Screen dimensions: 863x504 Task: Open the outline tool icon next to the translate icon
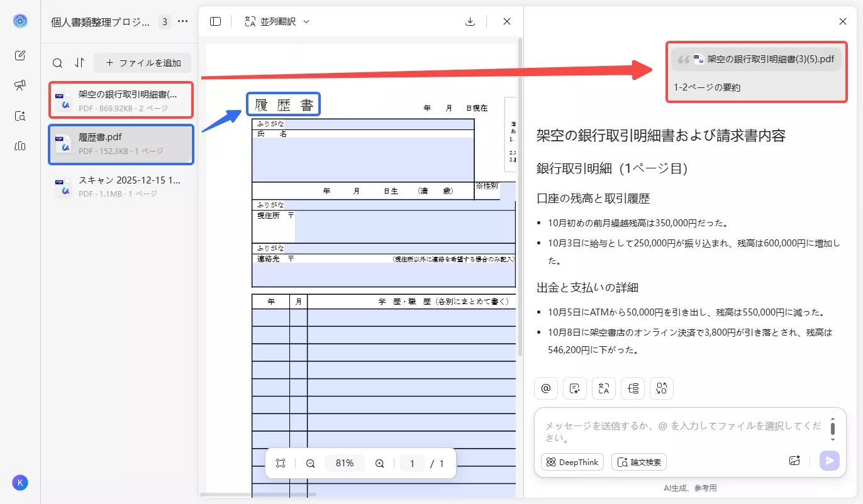coord(632,388)
